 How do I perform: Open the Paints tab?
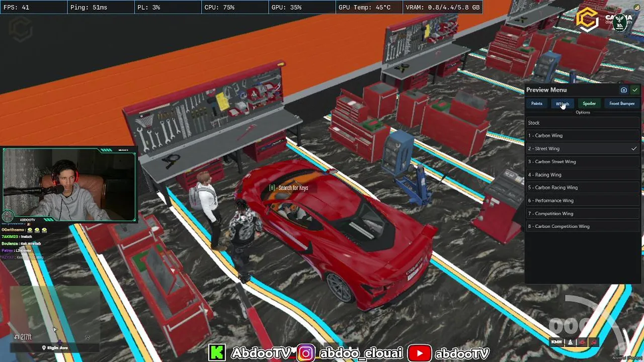click(537, 104)
